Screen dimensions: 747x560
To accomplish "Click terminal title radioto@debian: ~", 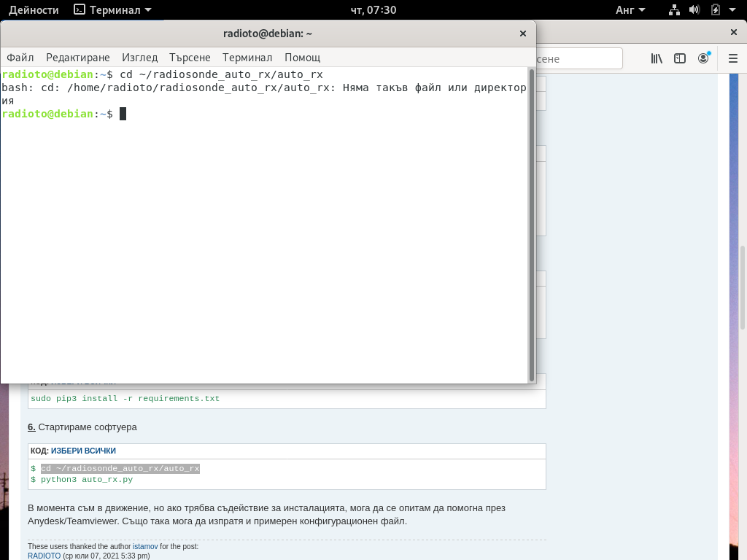I will pyautogui.click(x=268, y=34).
